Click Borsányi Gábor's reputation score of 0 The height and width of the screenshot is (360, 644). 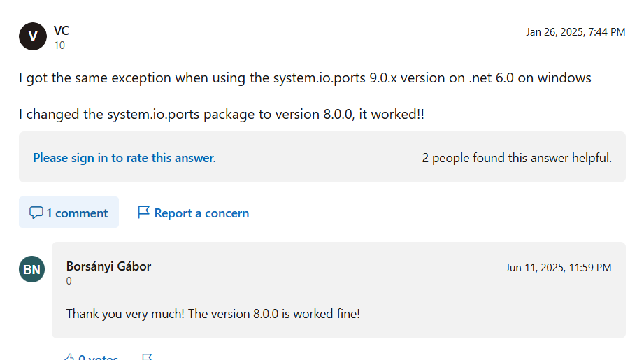(69, 281)
